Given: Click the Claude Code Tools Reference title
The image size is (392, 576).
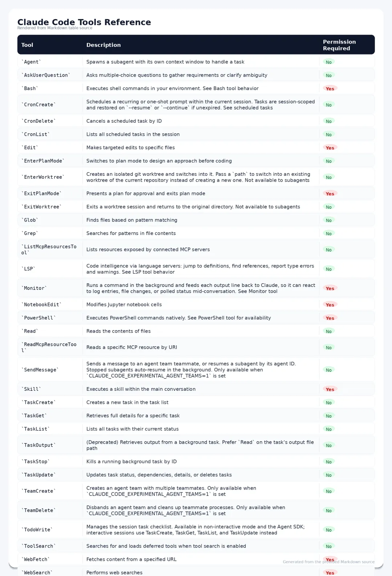Looking at the screenshot, I should click(84, 22).
